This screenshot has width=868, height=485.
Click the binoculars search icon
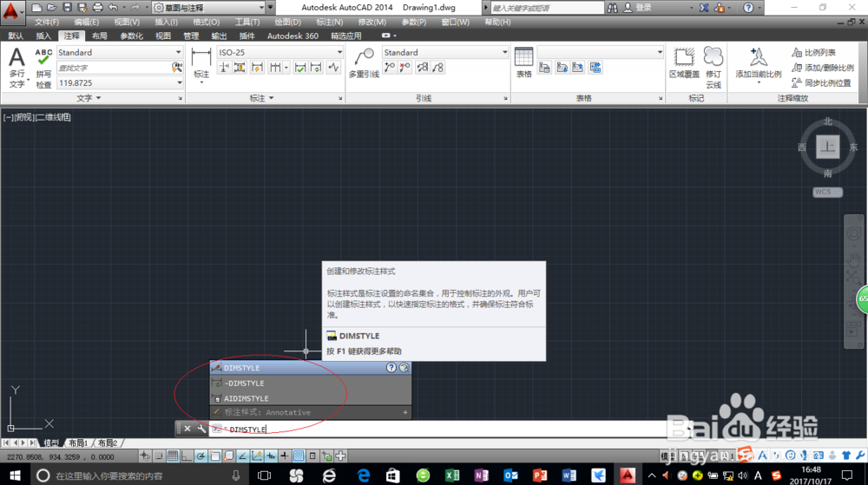coord(612,8)
